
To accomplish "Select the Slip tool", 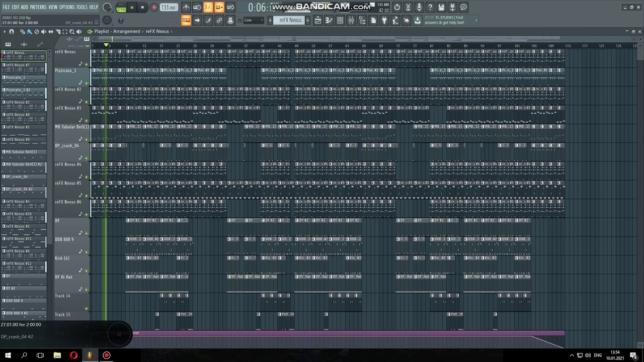I will 50,32.
